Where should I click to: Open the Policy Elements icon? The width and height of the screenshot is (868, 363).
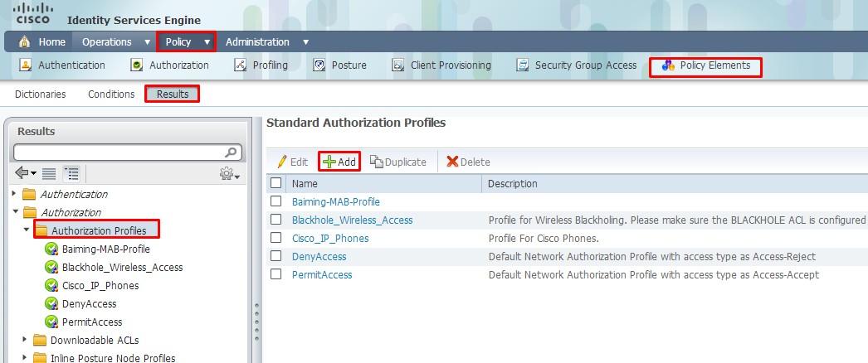[x=668, y=65]
